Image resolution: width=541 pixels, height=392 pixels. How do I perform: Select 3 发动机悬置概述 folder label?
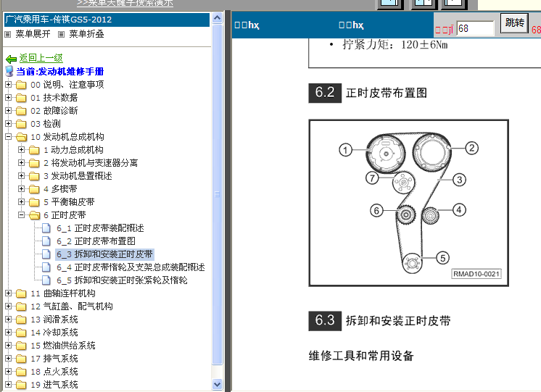78,176
